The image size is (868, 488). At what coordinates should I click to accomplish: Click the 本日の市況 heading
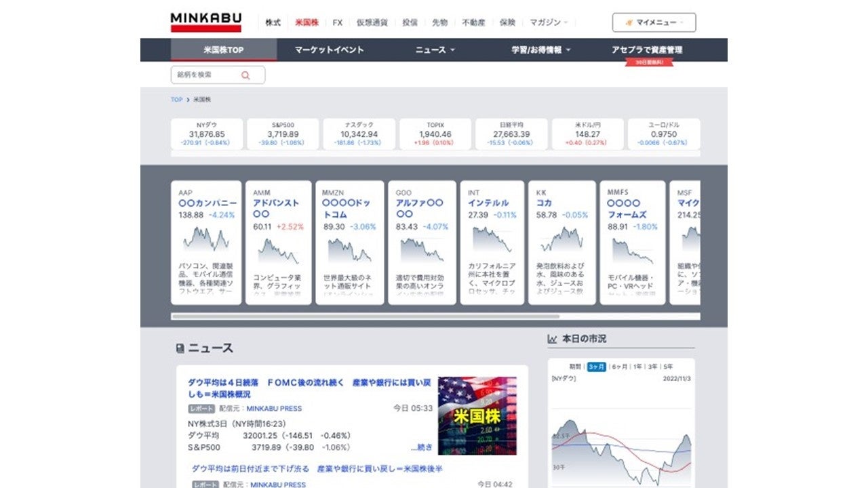coord(584,339)
